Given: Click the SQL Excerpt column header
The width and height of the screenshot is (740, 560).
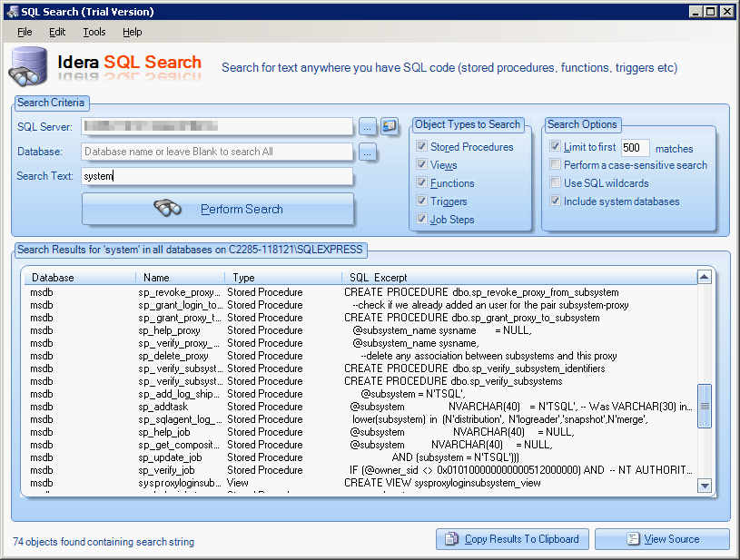Looking at the screenshot, I should [519, 278].
